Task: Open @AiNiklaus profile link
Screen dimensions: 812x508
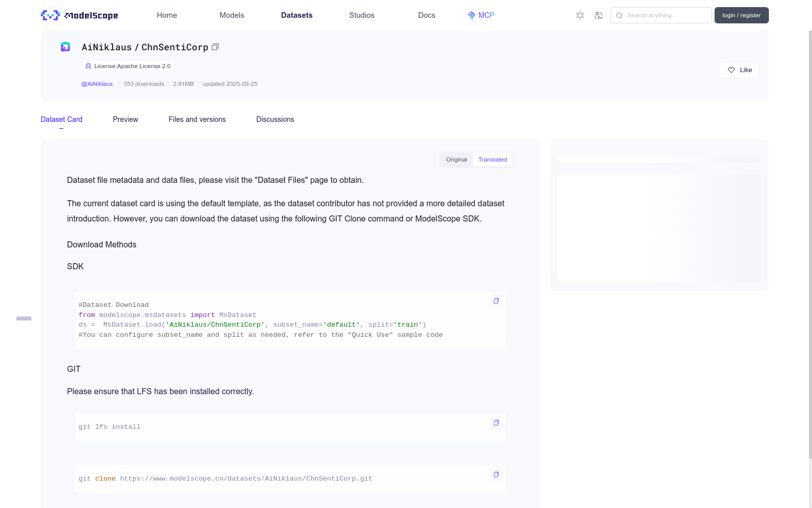Action: click(x=97, y=84)
